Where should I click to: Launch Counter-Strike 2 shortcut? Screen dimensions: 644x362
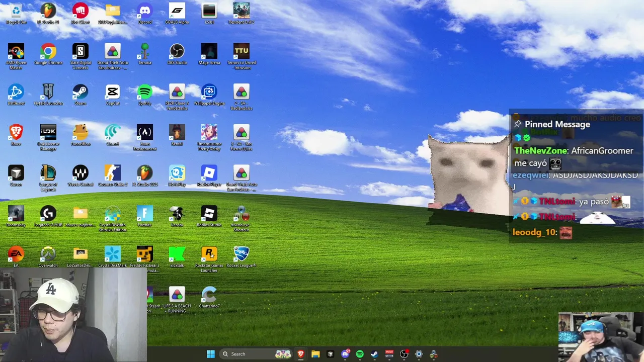[113, 176]
